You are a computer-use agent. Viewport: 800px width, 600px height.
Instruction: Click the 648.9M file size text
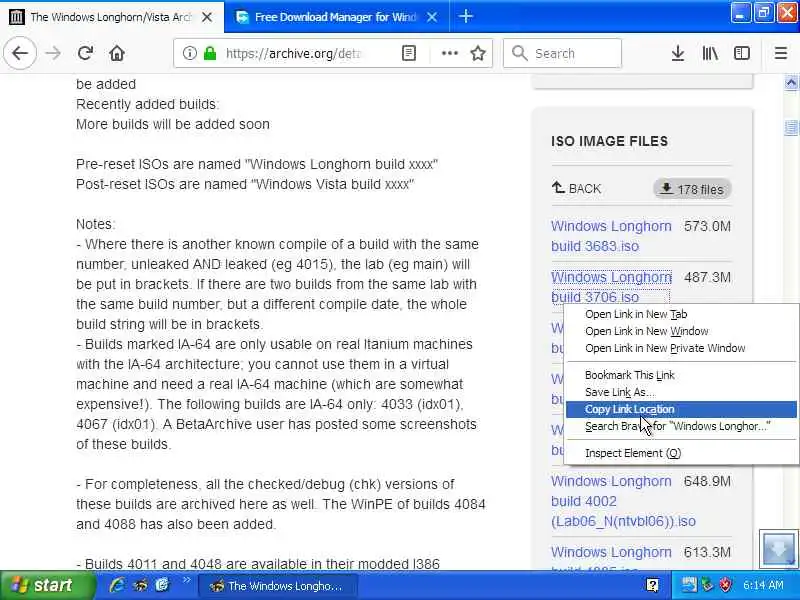point(707,481)
